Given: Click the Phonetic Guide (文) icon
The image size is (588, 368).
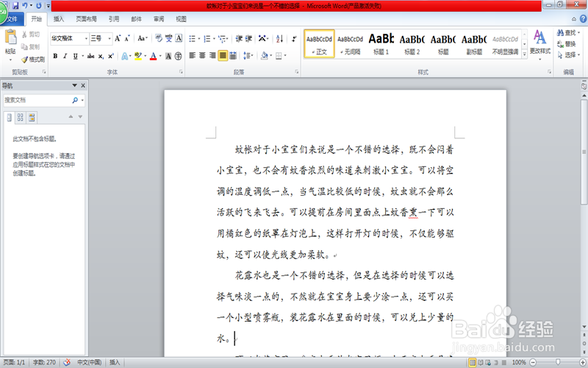Looking at the screenshot, I should tap(169, 38).
